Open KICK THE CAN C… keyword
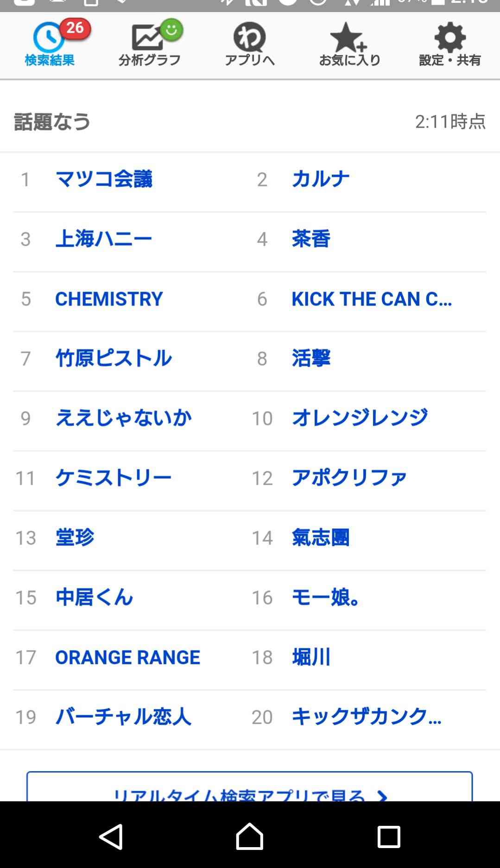500x868 pixels. point(372,299)
